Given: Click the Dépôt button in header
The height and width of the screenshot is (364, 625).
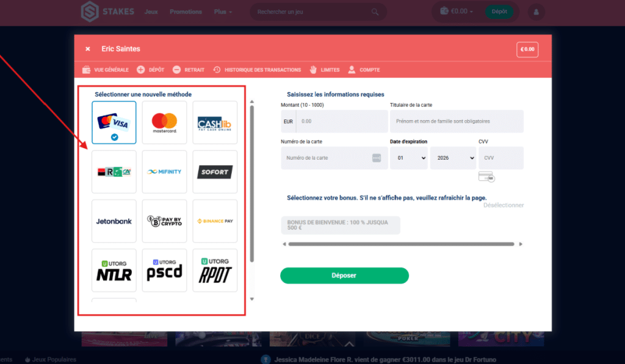Looking at the screenshot, I should pyautogui.click(x=499, y=12).
